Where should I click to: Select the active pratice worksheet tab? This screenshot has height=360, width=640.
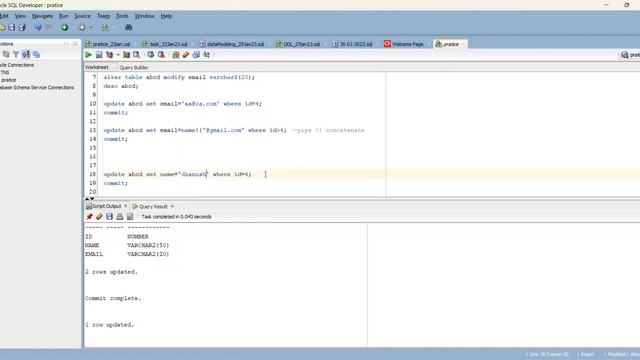coord(451,44)
